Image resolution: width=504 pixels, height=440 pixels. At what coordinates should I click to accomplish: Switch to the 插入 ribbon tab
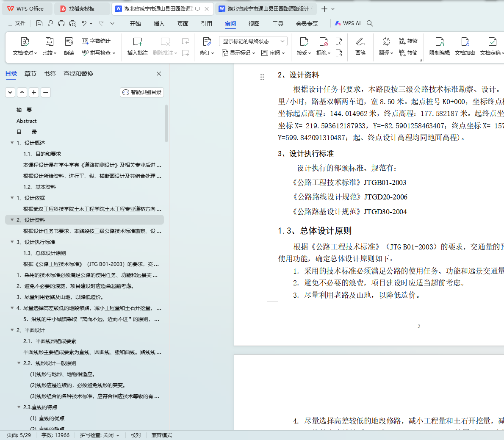pos(159,23)
